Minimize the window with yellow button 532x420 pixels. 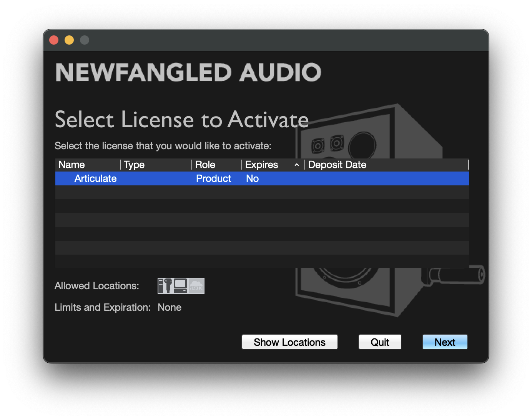pos(69,40)
